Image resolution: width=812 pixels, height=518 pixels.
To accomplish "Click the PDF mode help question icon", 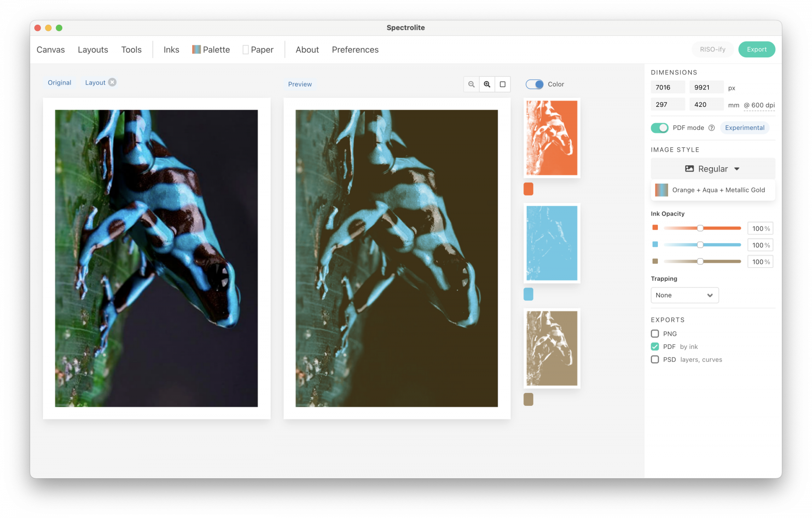I will tap(711, 128).
